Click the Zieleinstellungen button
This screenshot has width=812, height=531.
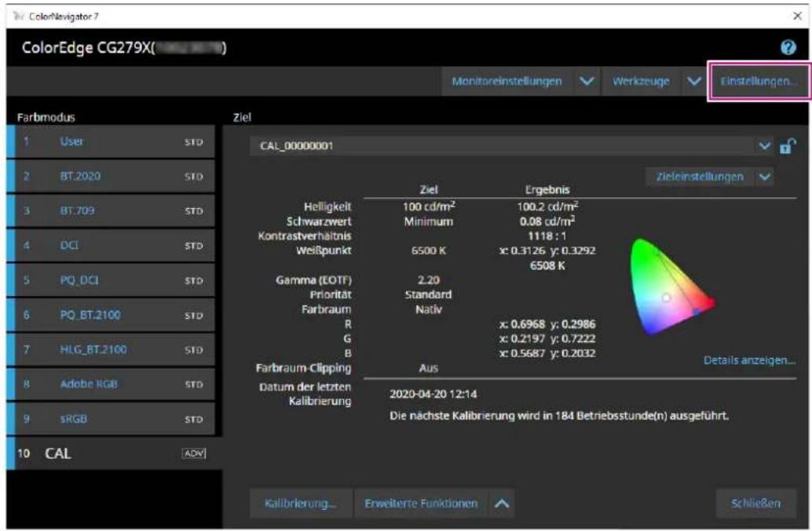click(700, 177)
